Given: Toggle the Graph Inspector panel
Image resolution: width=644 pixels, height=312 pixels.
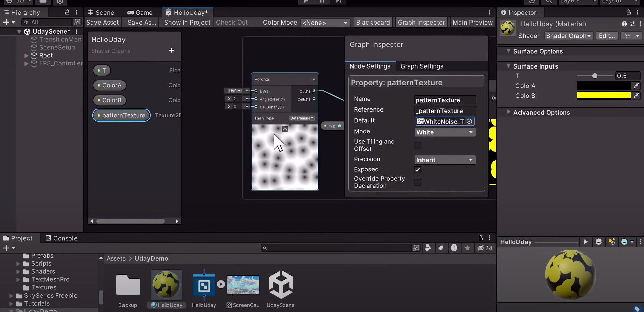Looking at the screenshot, I should [x=421, y=23].
